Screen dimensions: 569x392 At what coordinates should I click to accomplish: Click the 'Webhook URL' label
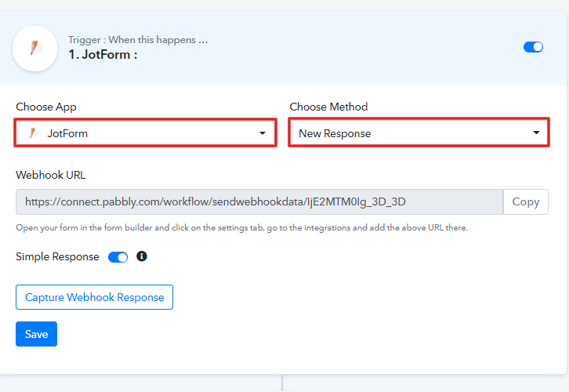51,175
